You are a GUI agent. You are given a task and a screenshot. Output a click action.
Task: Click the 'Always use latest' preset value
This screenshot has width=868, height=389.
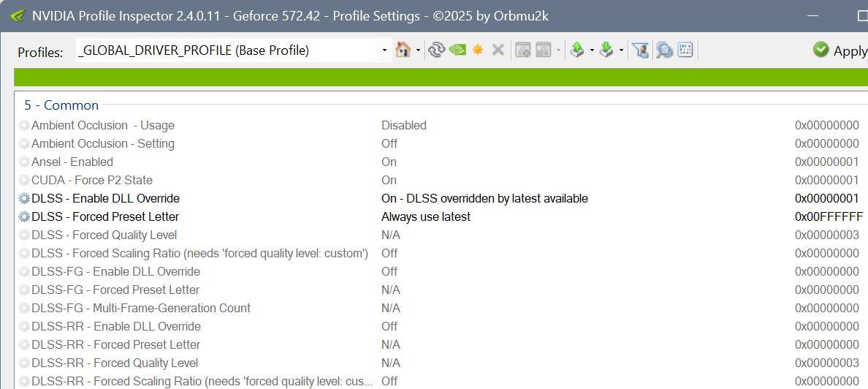tap(426, 216)
